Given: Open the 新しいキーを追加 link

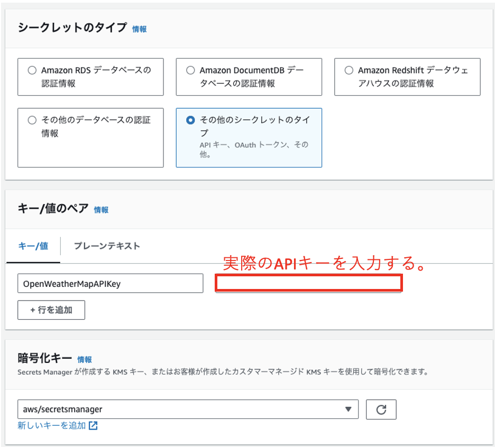Looking at the screenshot, I should [x=51, y=425].
